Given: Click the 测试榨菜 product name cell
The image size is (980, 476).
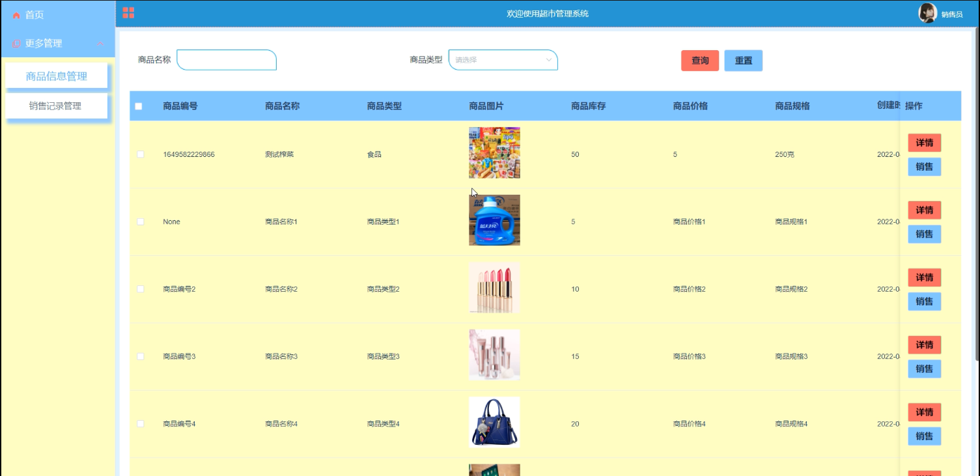Looking at the screenshot, I should click(x=279, y=154).
